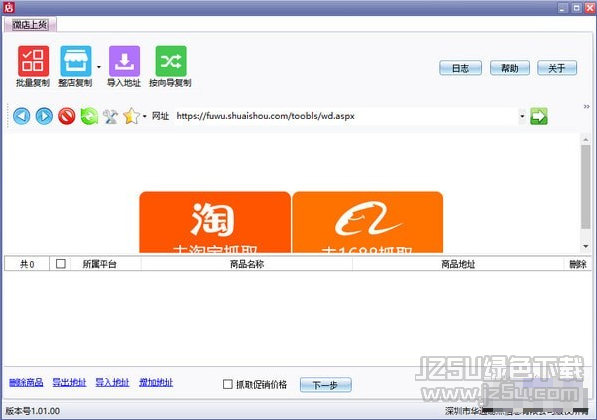Click the 删除 column header
The width and height of the screenshot is (597, 420).
click(x=578, y=264)
